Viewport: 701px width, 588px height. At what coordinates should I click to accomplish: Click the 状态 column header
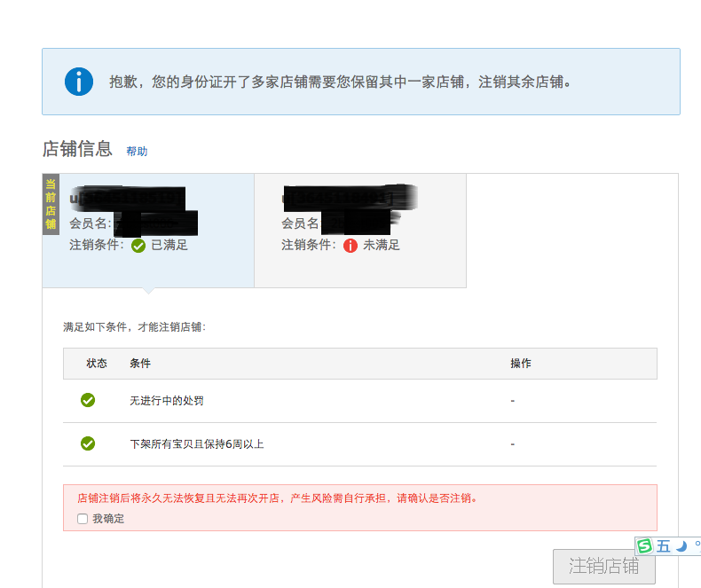click(x=97, y=364)
